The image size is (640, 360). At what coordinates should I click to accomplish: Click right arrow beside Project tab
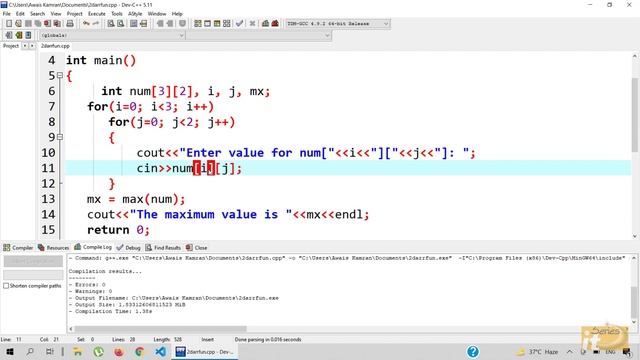(32, 46)
